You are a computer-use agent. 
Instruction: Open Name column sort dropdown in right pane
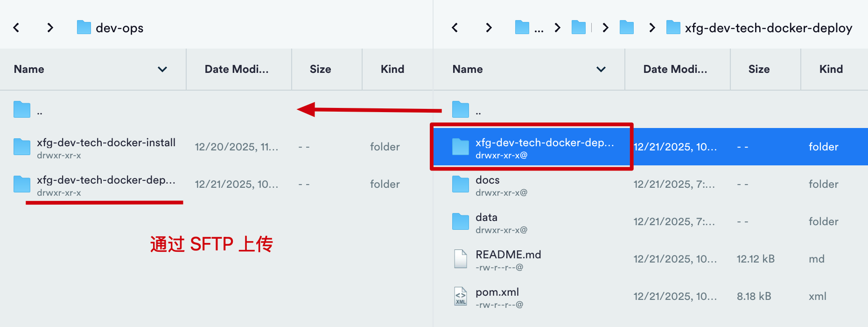click(601, 70)
